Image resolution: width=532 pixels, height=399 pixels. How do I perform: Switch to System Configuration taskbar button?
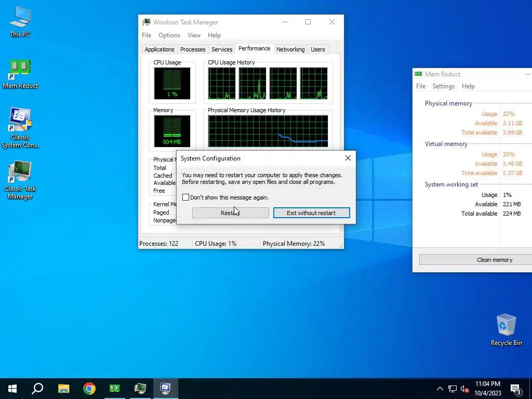[166, 389]
